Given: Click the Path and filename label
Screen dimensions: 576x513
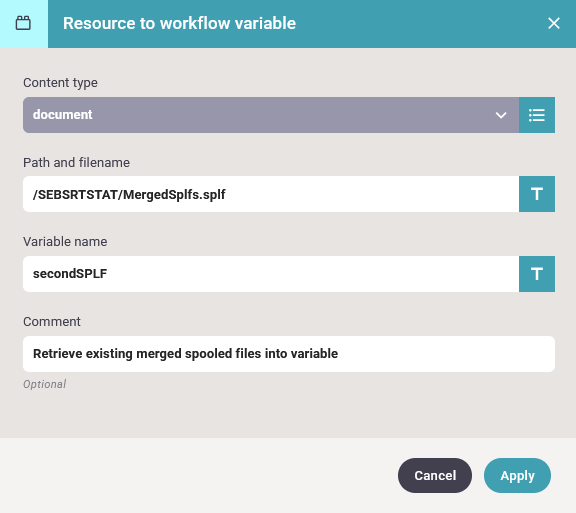Looking at the screenshot, I should [76, 162].
